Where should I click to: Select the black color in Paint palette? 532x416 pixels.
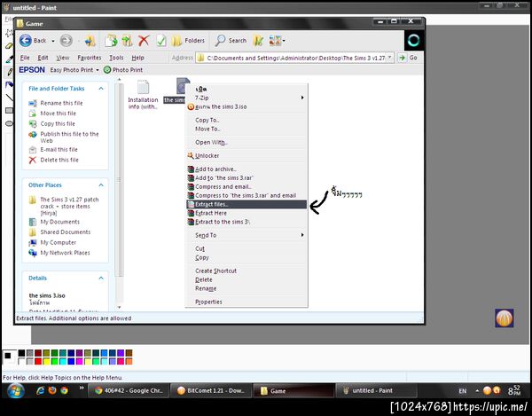pyautogui.click(x=21, y=353)
